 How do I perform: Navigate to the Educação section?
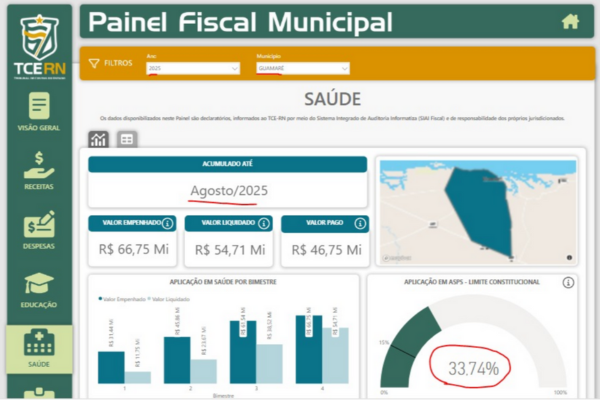(x=39, y=291)
